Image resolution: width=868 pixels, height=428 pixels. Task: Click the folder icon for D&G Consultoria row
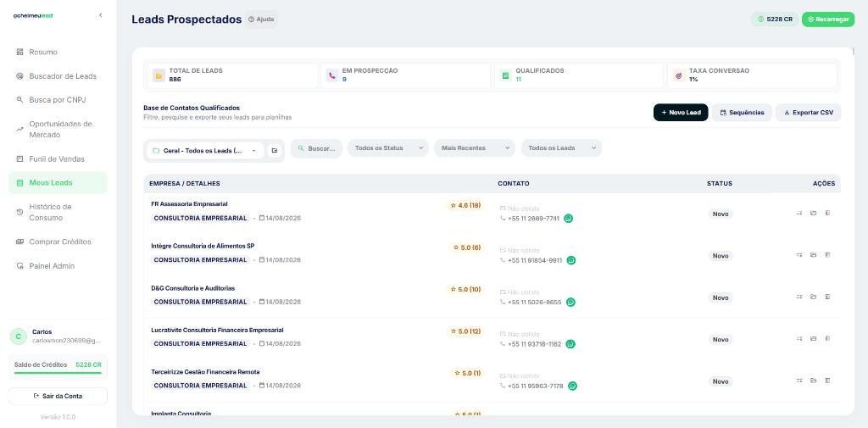point(813,297)
